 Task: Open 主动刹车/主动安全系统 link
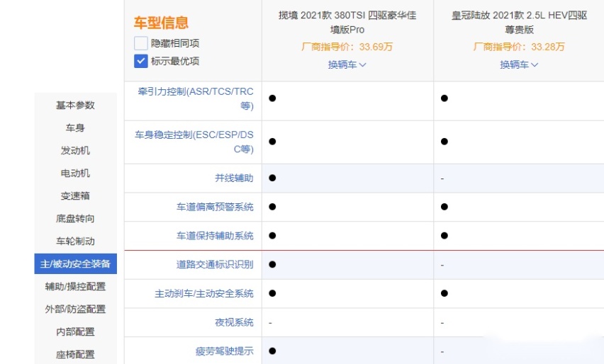204,294
